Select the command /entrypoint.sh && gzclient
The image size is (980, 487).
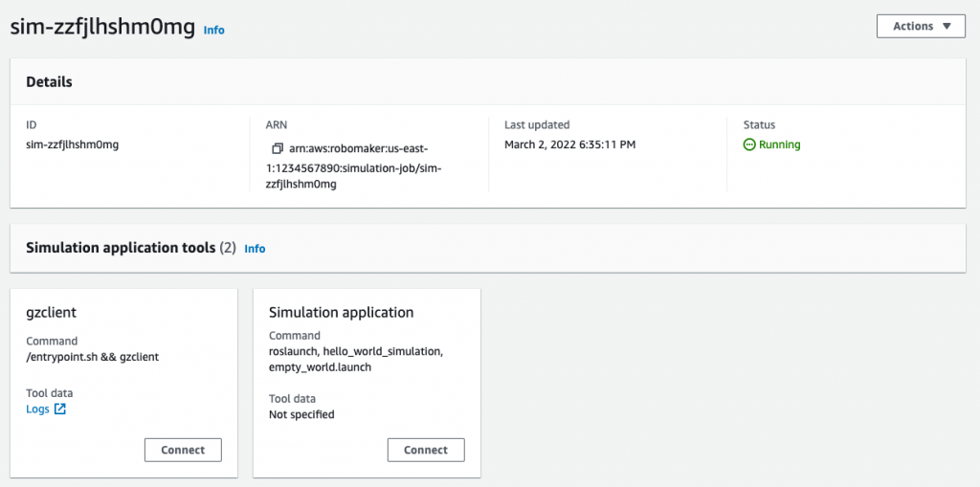pos(93,357)
